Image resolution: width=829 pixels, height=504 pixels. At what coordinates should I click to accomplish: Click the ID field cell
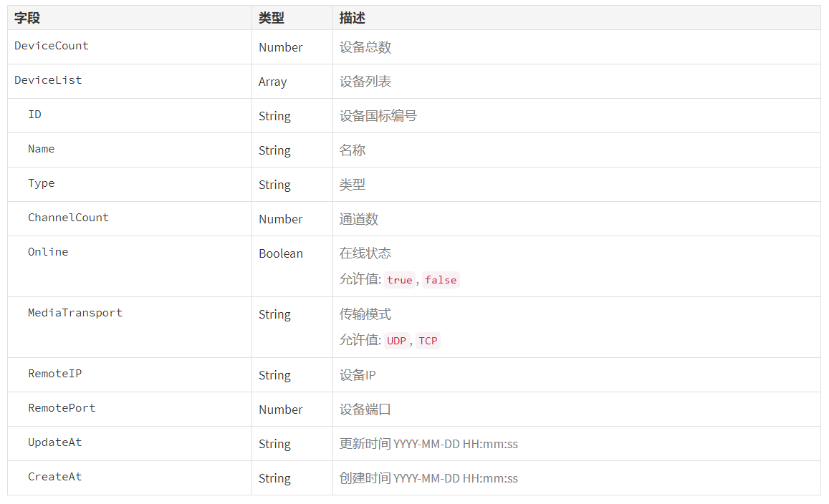[x=34, y=115]
